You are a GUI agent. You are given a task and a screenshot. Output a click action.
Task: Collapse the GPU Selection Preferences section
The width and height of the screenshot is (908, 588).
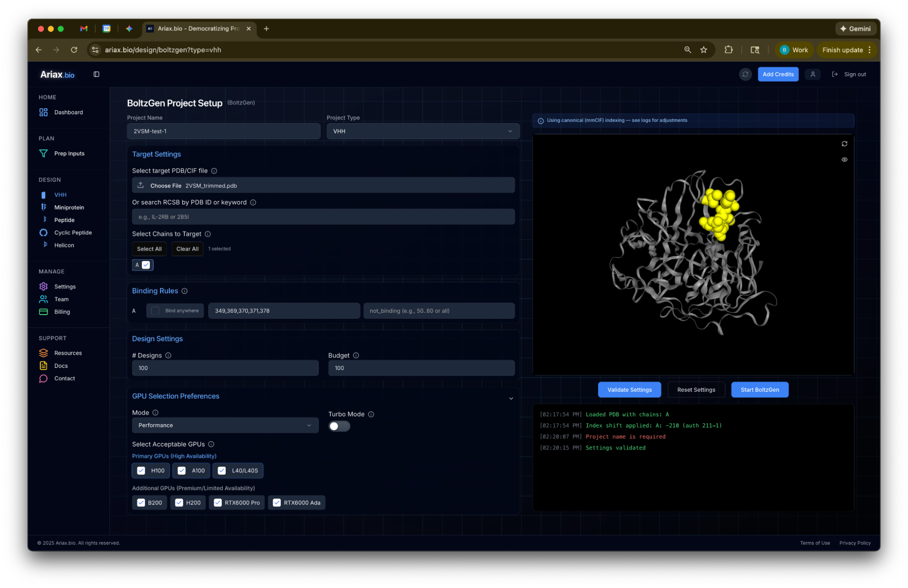(511, 399)
